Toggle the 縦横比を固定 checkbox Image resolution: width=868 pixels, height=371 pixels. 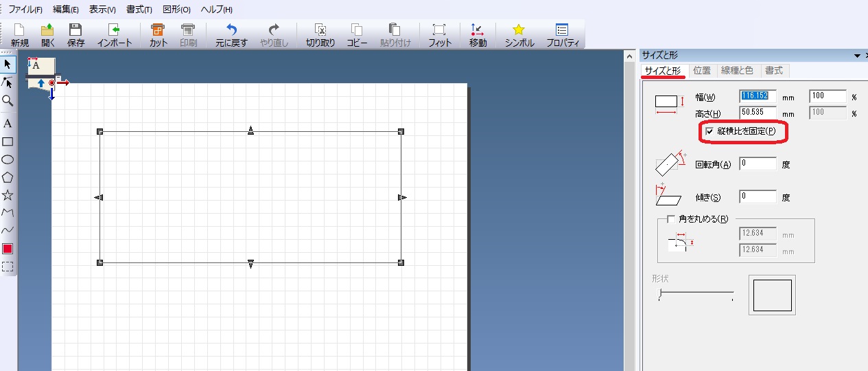[x=709, y=131]
